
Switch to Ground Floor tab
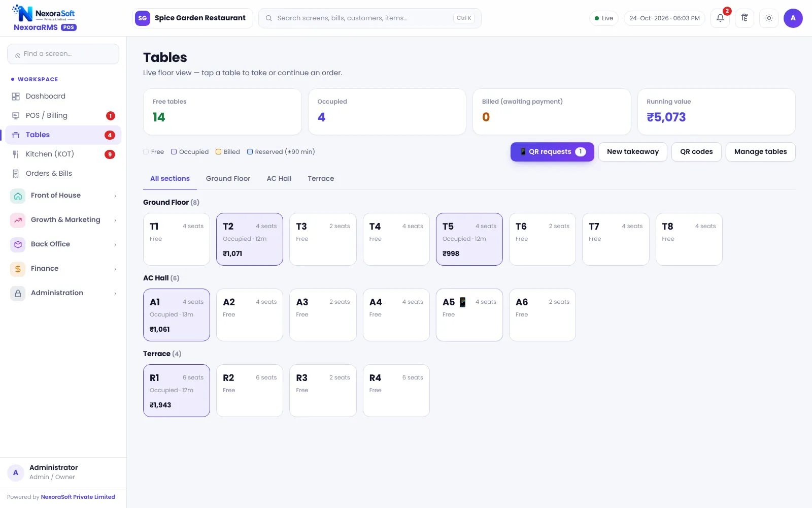(x=228, y=179)
